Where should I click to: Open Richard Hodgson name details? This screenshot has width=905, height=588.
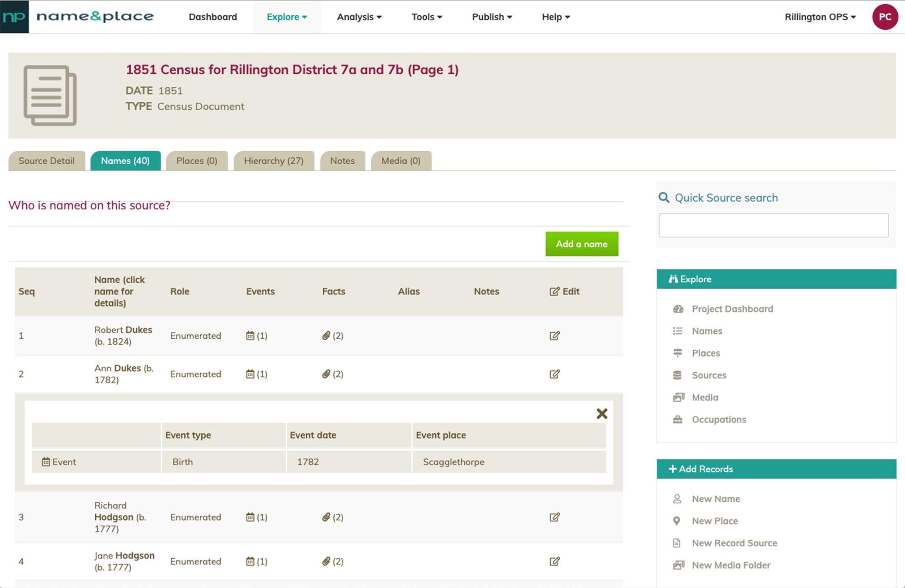(120, 517)
